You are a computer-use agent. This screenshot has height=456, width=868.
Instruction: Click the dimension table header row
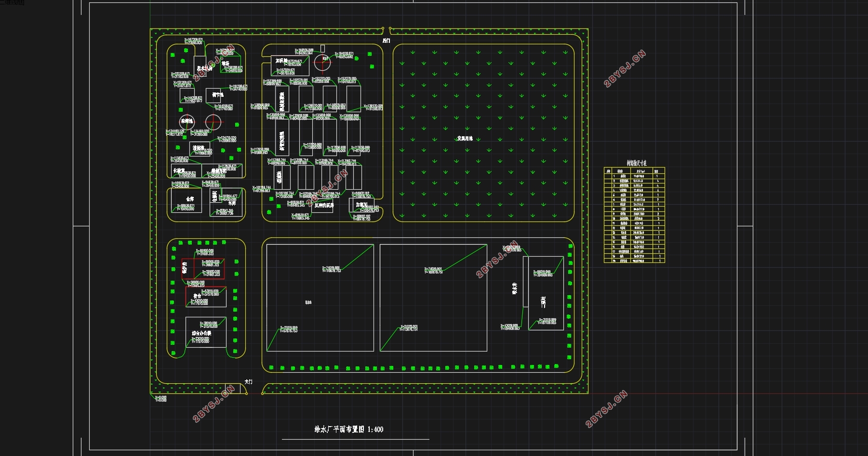634,170
